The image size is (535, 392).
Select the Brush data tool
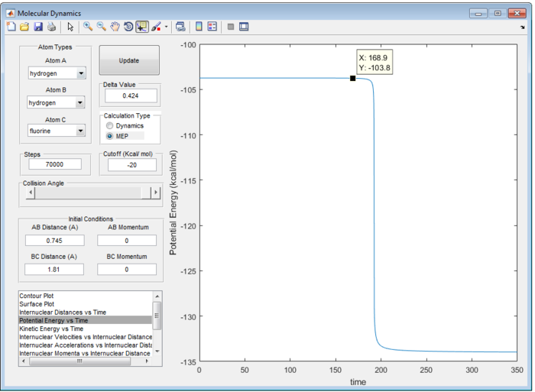(x=156, y=27)
